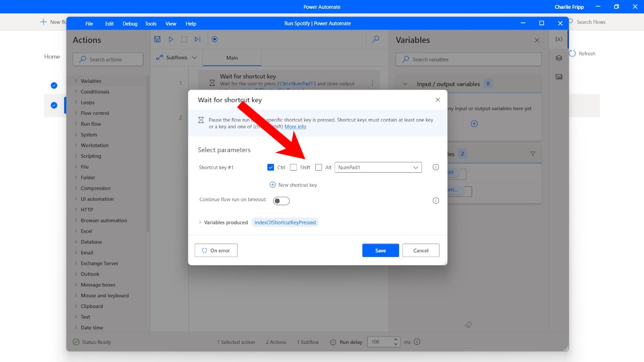Image resolution: width=644 pixels, height=362 pixels.
Task: Start the Recorder with the record icon
Action: (214, 39)
